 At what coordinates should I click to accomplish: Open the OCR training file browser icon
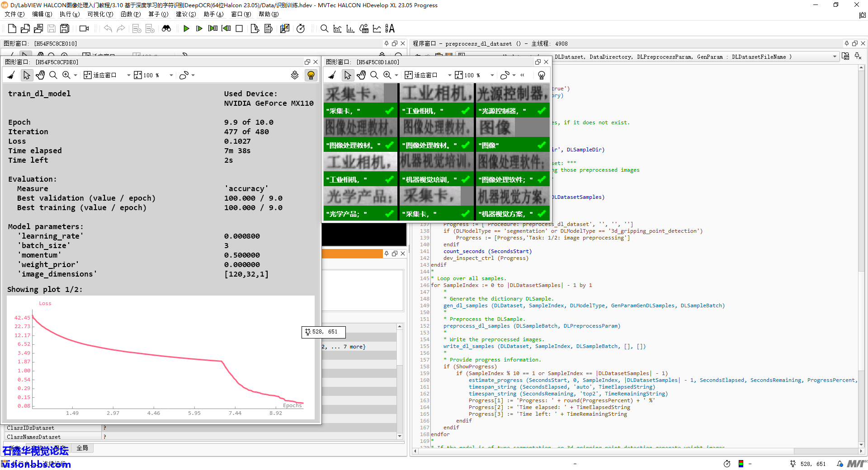click(x=390, y=28)
